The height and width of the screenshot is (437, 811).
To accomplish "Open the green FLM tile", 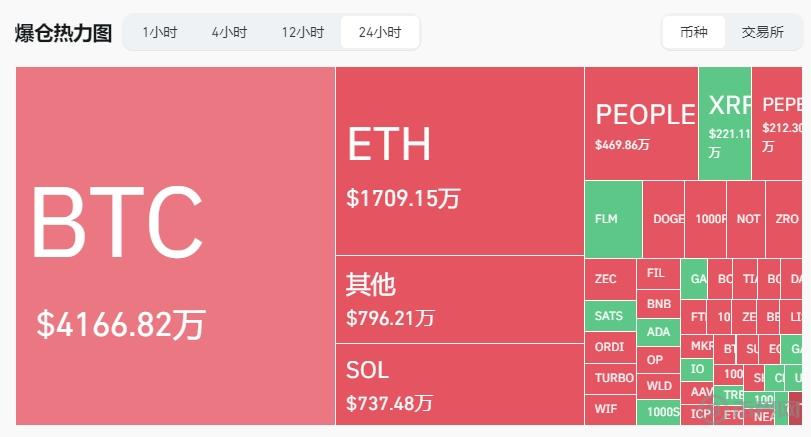I will [613, 218].
